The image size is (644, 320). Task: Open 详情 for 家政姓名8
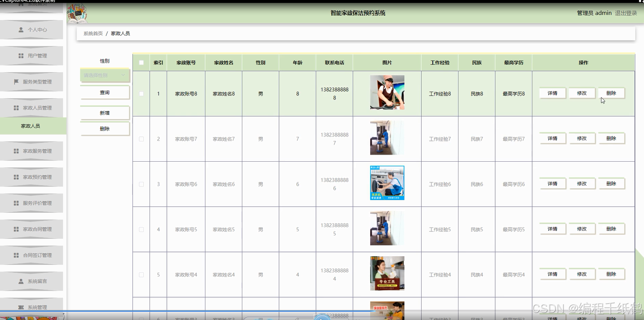(x=552, y=93)
